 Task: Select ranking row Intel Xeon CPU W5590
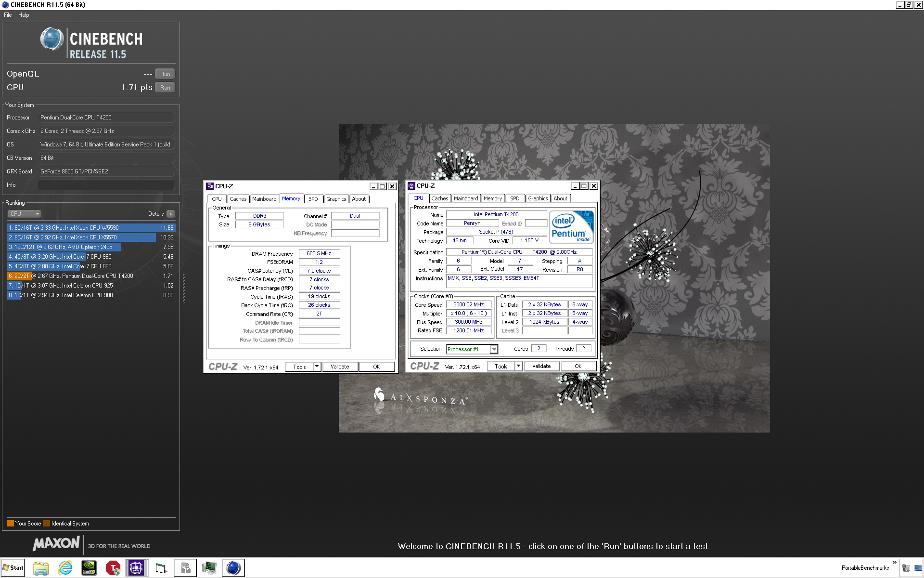[x=91, y=228]
